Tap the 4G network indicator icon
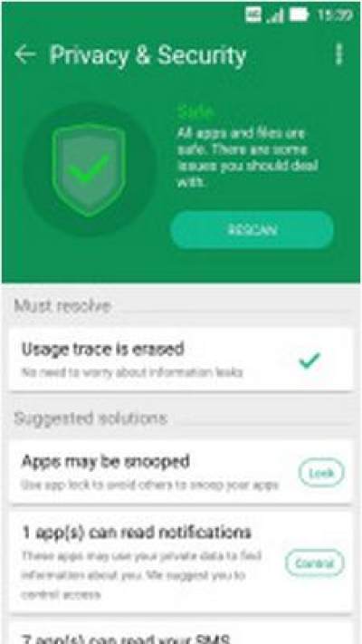 254,15
